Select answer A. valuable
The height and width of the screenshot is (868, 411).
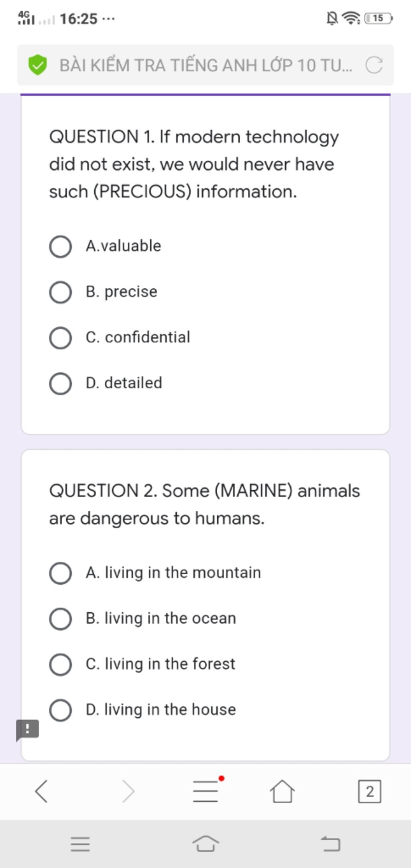click(105, 247)
